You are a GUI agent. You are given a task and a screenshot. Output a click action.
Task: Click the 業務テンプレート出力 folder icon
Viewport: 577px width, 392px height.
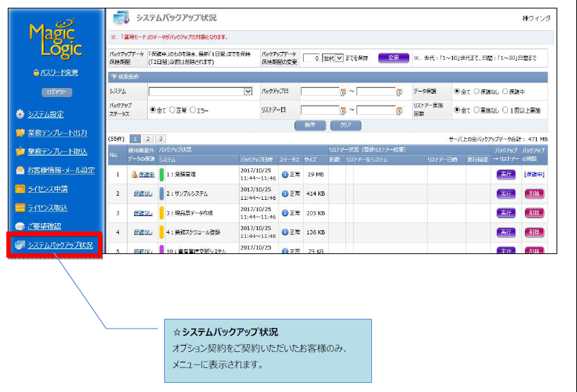[20, 133]
